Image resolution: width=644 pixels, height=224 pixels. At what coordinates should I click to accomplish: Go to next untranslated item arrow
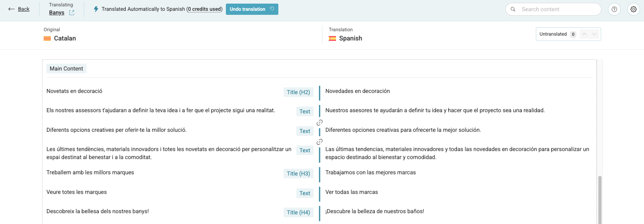coord(594,34)
